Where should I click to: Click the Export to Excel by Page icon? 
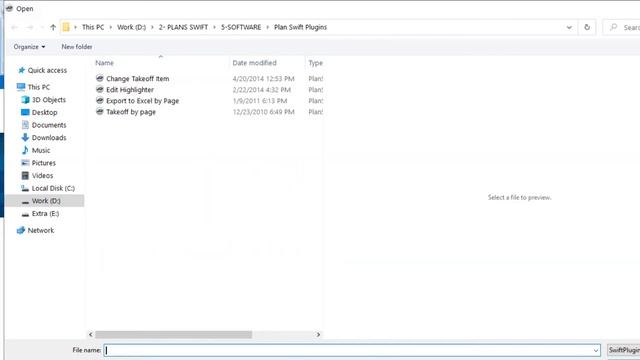(x=100, y=100)
